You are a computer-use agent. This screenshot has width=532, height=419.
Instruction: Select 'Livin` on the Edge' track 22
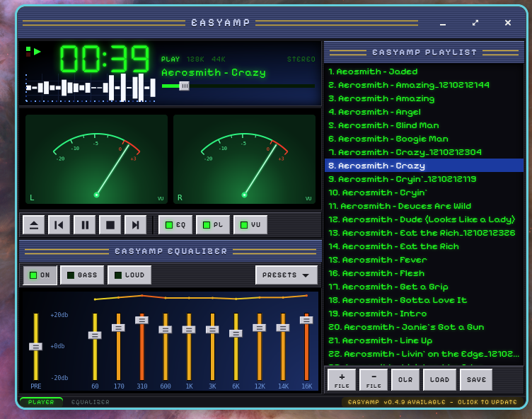click(424, 354)
